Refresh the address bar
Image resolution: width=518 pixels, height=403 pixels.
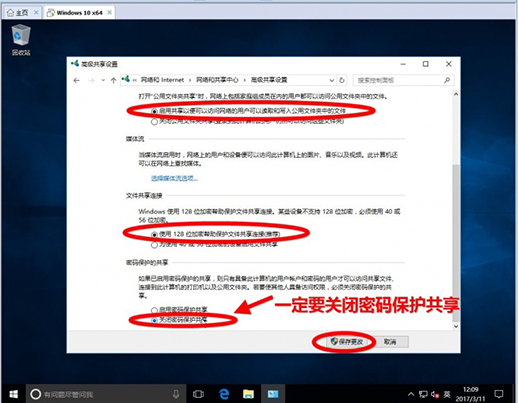[342, 80]
